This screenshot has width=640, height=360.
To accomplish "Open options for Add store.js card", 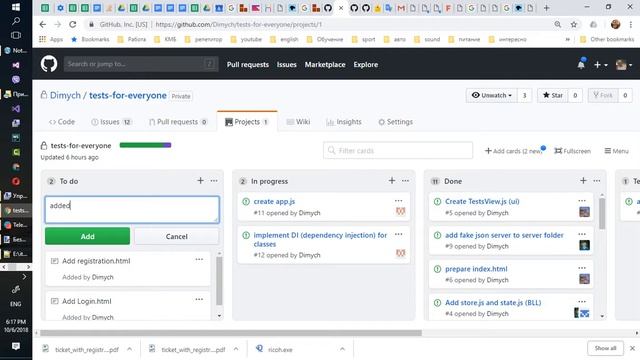I will pos(582,302).
